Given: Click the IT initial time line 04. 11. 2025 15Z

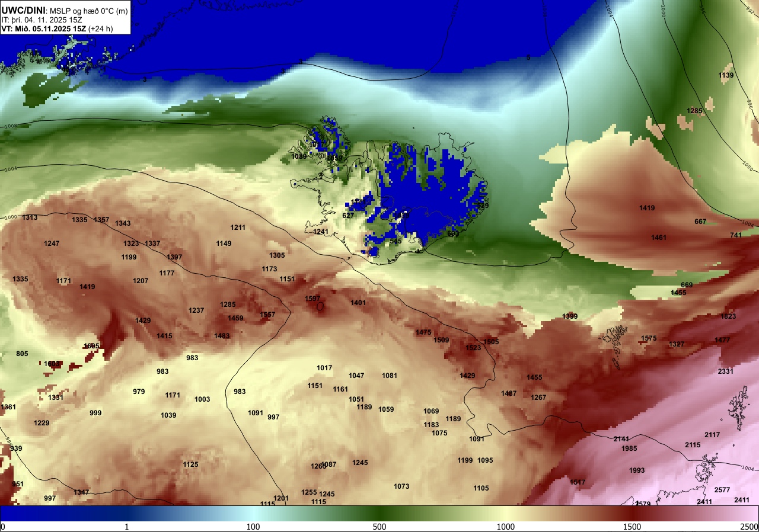Looking at the screenshot, I should click(x=42, y=20).
